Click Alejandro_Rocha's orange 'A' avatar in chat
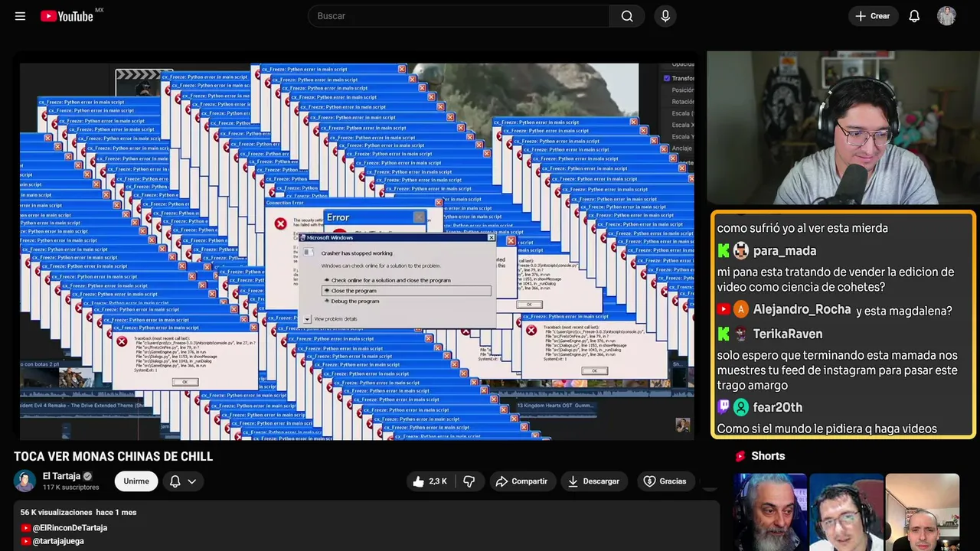980x551 pixels. coord(740,309)
